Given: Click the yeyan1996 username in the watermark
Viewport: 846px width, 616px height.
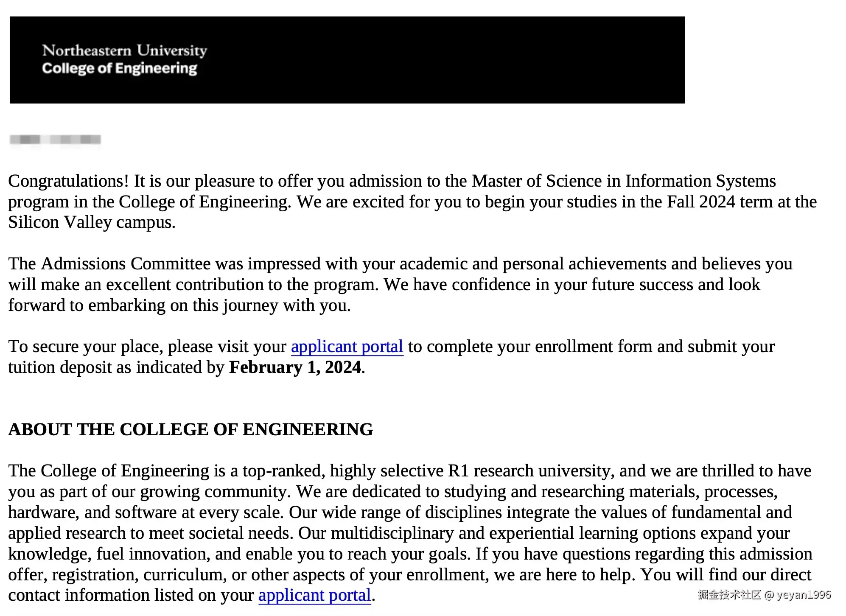Looking at the screenshot, I should pyautogui.click(x=804, y=595).
